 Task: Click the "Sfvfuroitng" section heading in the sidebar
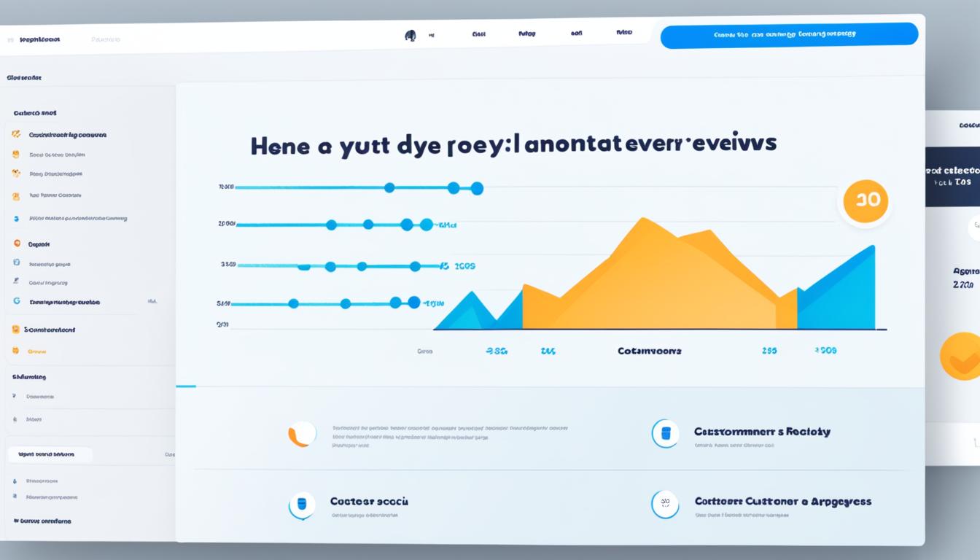[29, 377]
